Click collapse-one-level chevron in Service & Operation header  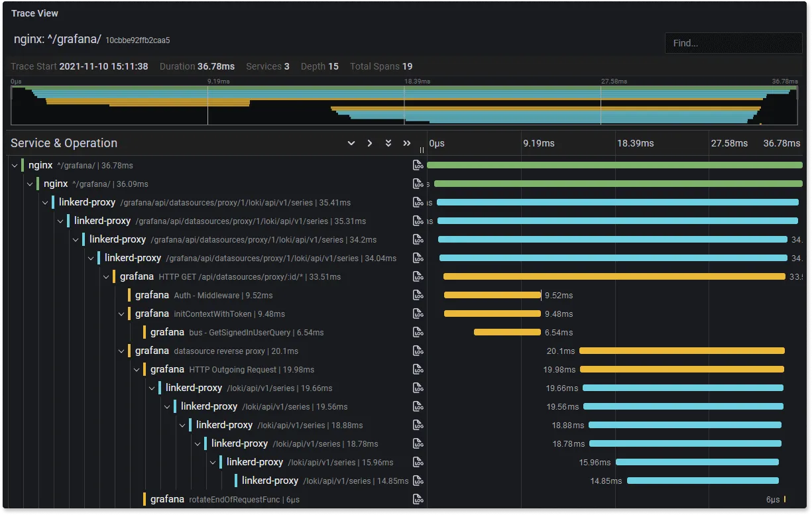click(351, 143)
